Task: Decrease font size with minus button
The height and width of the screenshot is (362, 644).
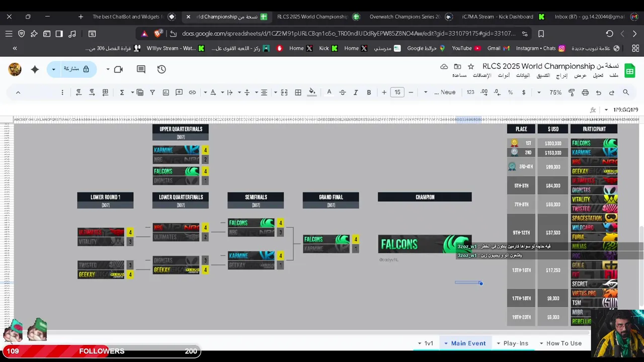Action: [411, 93]
